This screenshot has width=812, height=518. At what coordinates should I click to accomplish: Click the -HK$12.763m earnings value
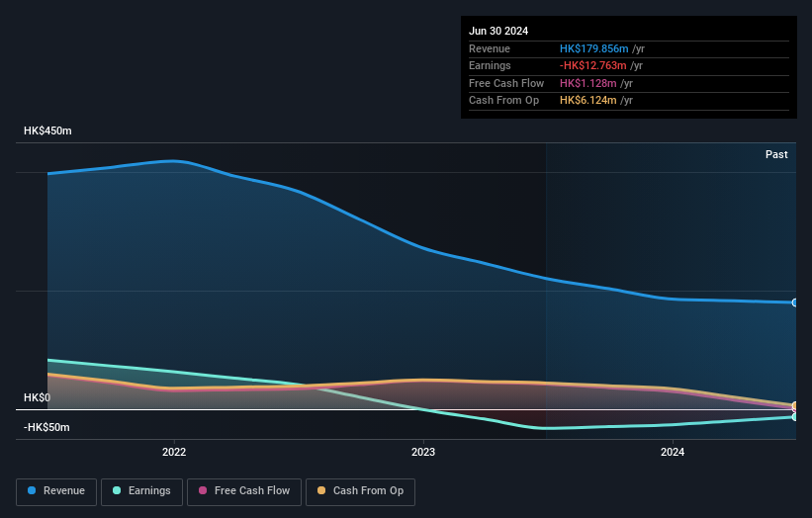pyautogui.click(x=593, y=65)
